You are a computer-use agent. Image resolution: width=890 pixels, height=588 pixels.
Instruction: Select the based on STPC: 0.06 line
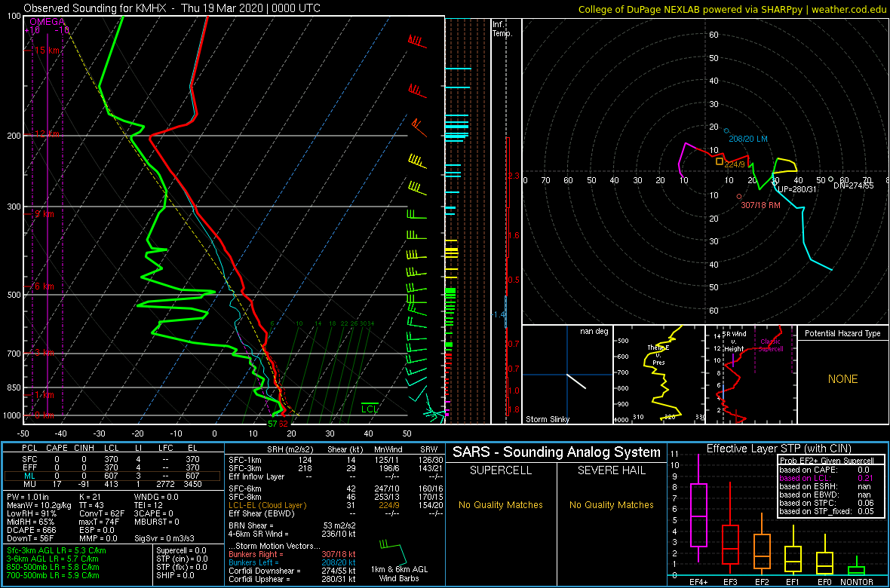(x=828, y=504)
